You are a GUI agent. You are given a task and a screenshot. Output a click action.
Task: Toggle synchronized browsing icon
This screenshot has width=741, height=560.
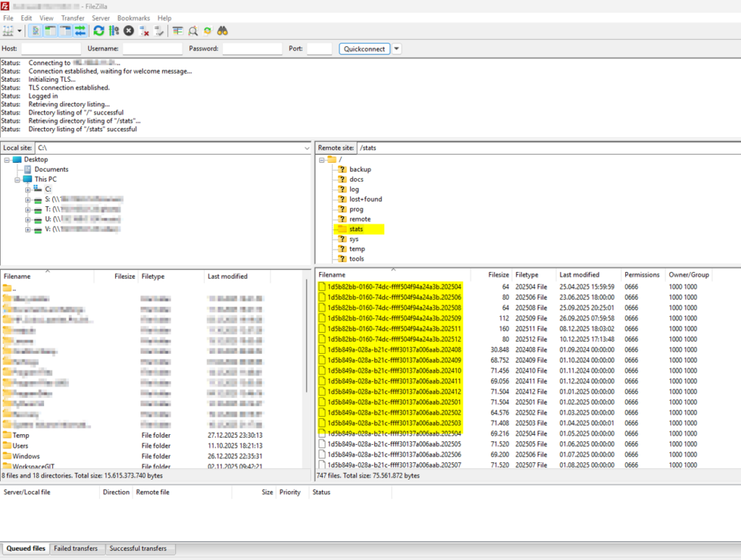coord(208,31)
